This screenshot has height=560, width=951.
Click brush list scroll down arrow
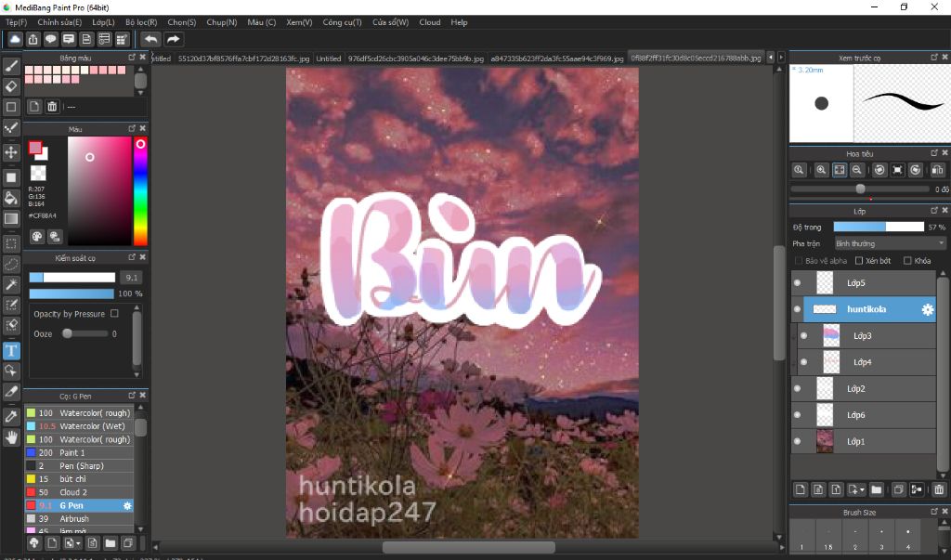pos(141,529)
